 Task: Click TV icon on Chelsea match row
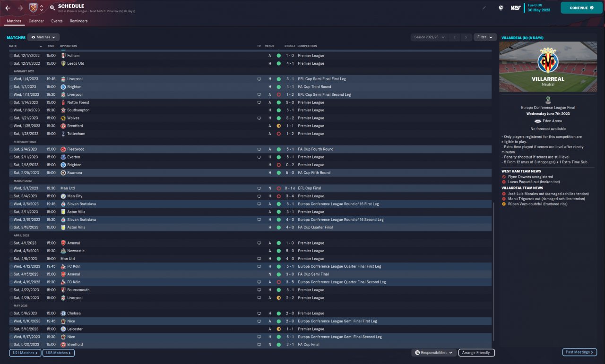point(259,313)
